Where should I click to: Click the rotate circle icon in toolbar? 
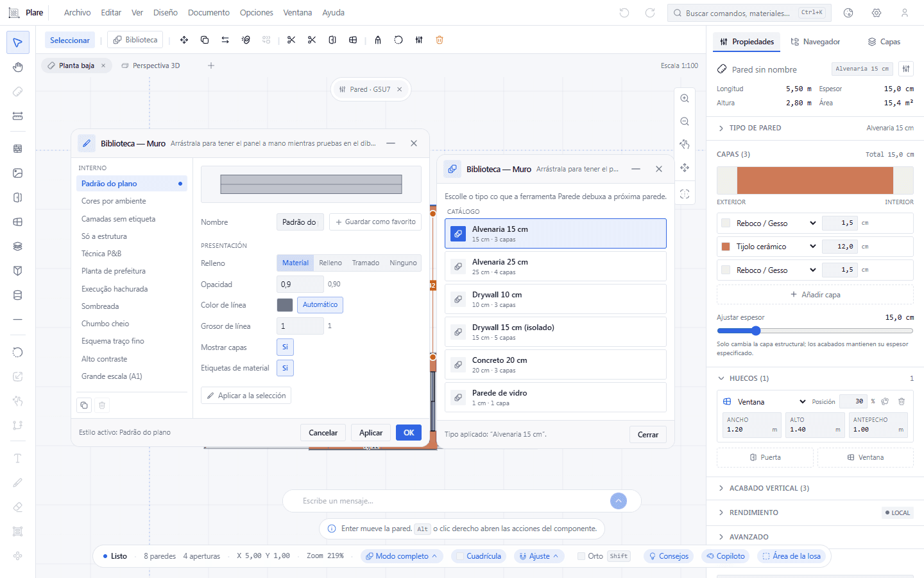(x=398, y=40)
